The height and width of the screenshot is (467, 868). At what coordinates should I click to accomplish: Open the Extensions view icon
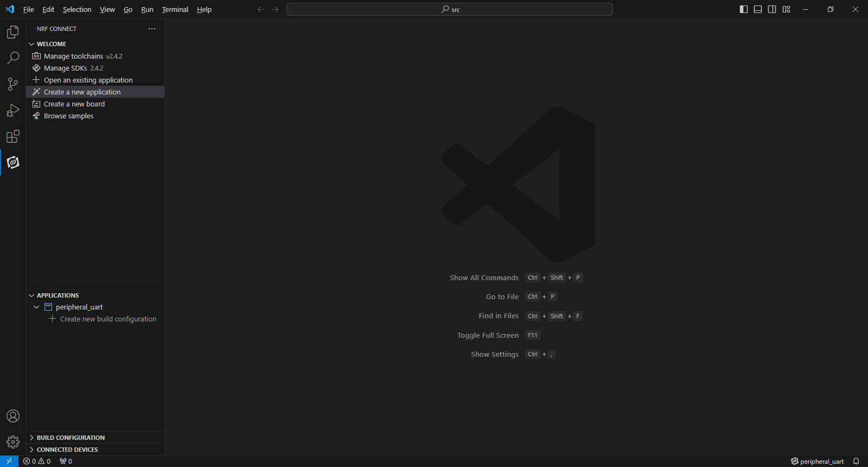pos(13,136)
